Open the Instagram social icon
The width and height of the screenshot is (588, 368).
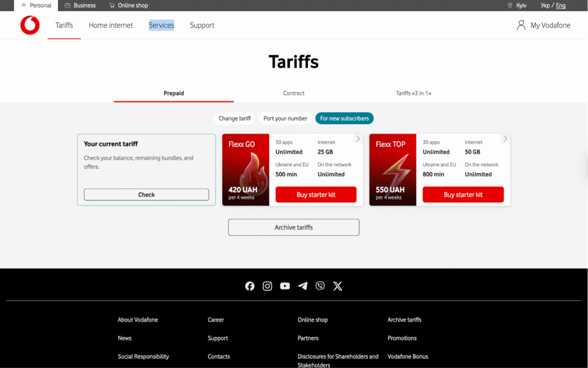click(268, 286)
